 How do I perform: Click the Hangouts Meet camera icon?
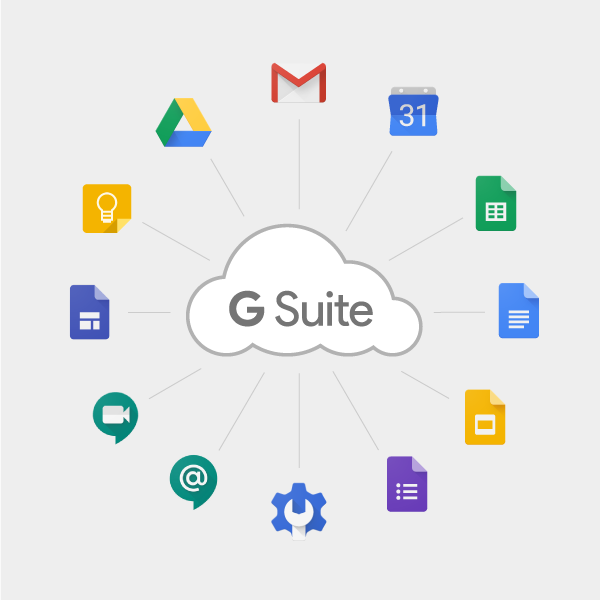click(115, 417)
